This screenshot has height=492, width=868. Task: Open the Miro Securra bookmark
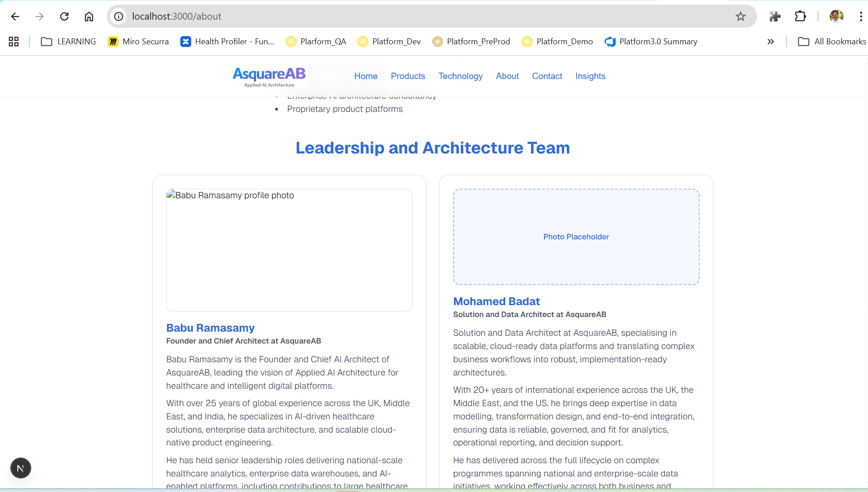[138, 41]
